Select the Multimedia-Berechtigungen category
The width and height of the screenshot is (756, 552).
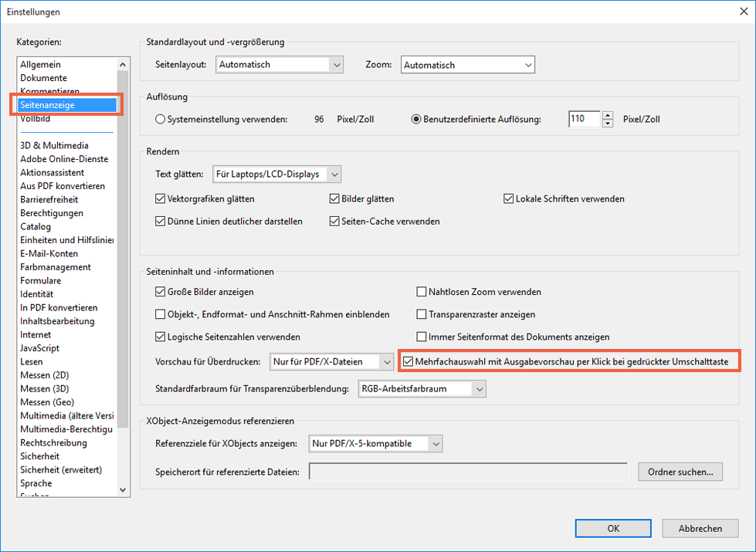[66, 429]
